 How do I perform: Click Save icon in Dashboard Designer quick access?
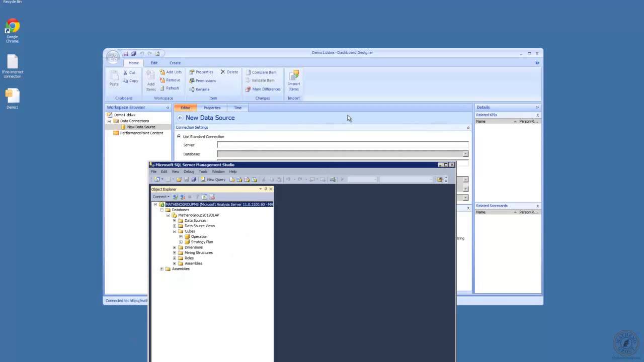pyautogui.click(x=126, y=54)
